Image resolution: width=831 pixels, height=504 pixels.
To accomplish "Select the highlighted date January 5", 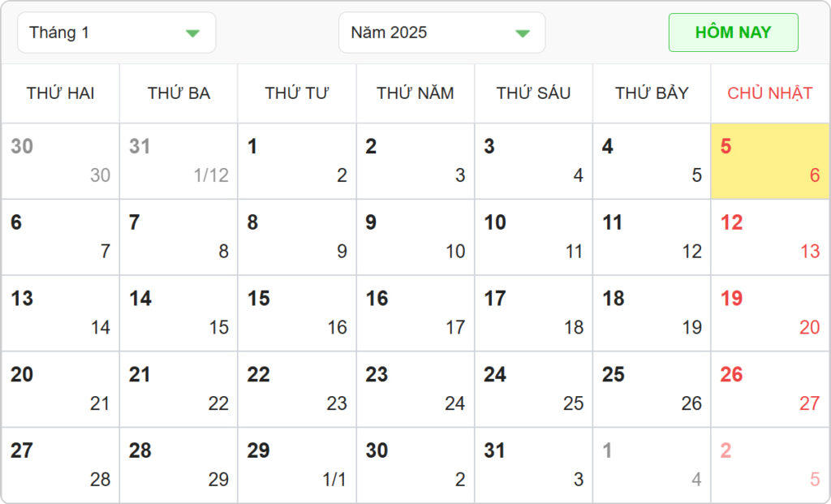I will 770,161.
